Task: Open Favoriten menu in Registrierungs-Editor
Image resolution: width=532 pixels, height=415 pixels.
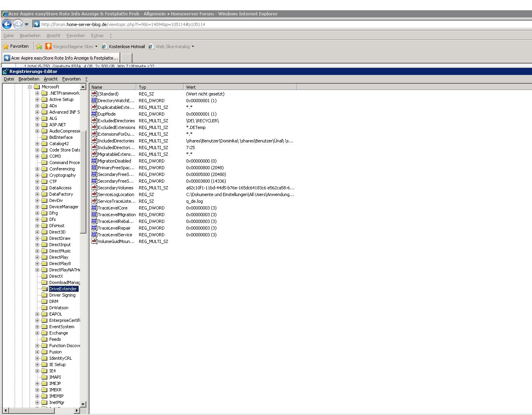Action: pyautogui.click(x=71, y=79)
